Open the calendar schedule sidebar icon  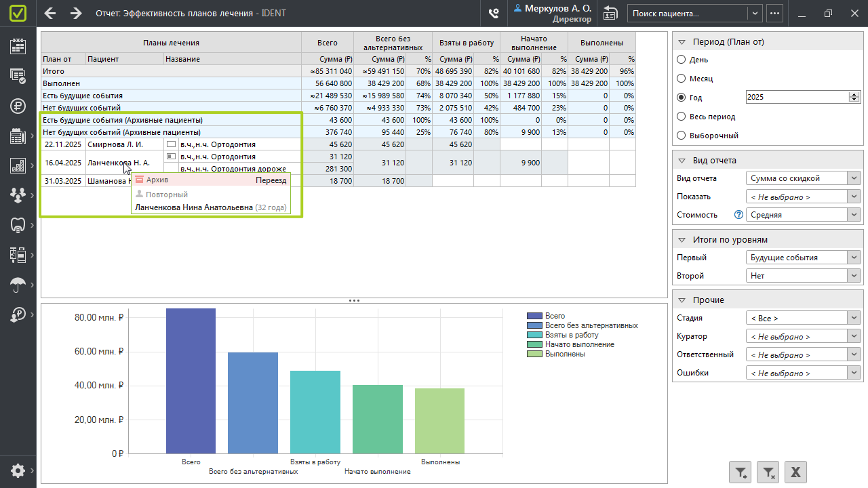click(18, 46)
